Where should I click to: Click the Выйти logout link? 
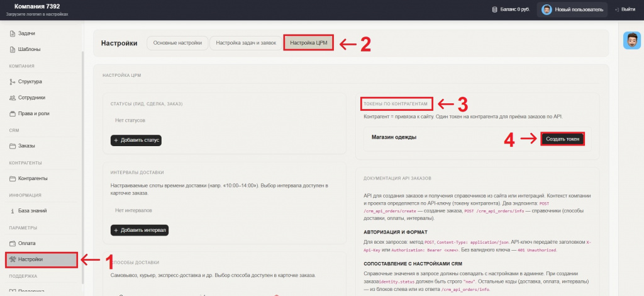coord(624,9)
